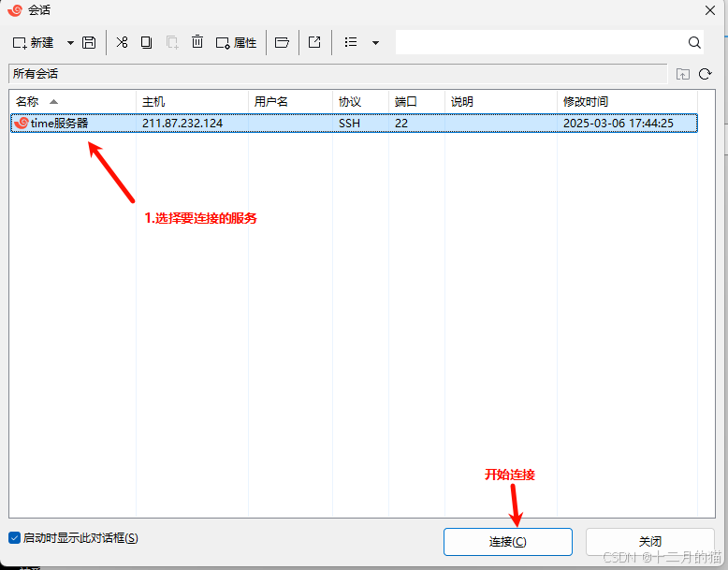The image size is (728, 570).
Task: Sort by the 名称 column header
Action: pyautogui.click(x=73, y=101)
